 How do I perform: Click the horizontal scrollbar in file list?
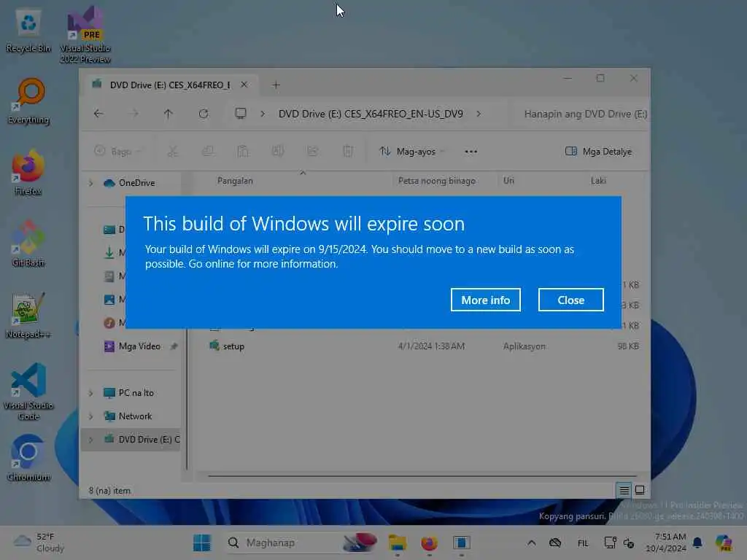pos(422,475)
